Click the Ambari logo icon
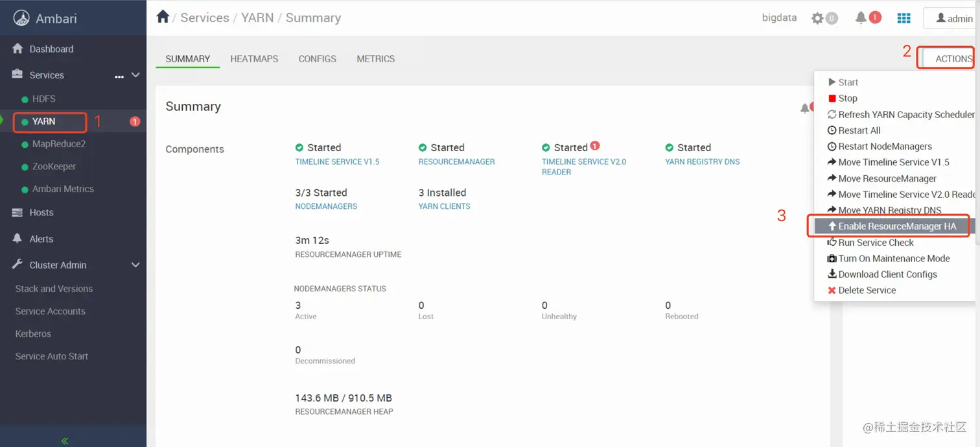The height and width of the screenshot is (447, 980). 21,18
